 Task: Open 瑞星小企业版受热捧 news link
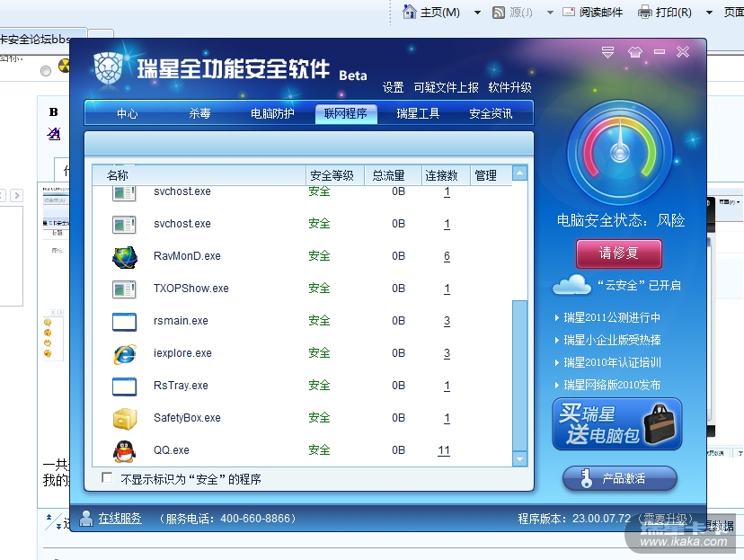point(612,340)
